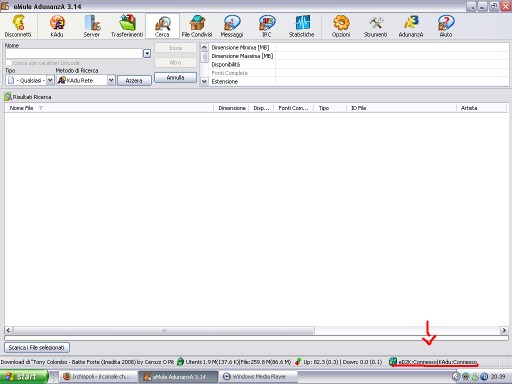Enable Cerca con caratteri Unicode checkbox
512x384 pixels.
(9, 63)
